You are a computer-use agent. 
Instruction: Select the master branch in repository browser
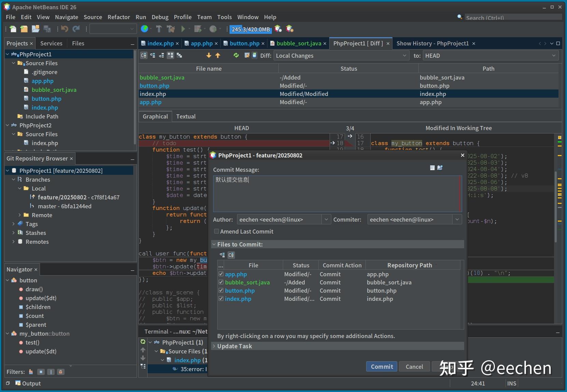click(x=65, y=206)
